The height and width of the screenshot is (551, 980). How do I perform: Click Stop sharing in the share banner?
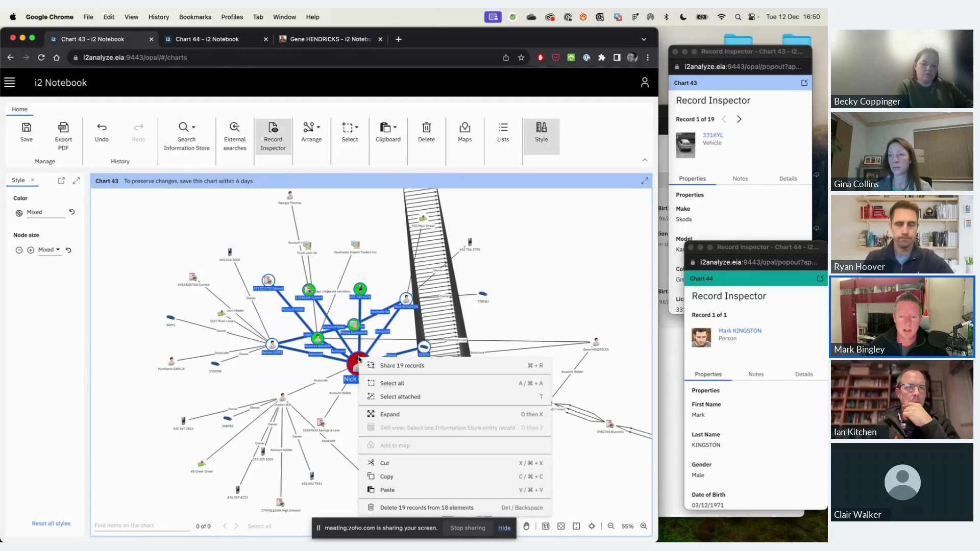468,528
